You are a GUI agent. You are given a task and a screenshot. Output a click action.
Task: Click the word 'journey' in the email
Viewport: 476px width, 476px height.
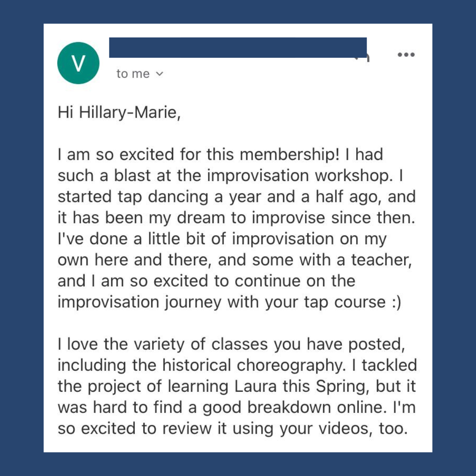(193, 303)
